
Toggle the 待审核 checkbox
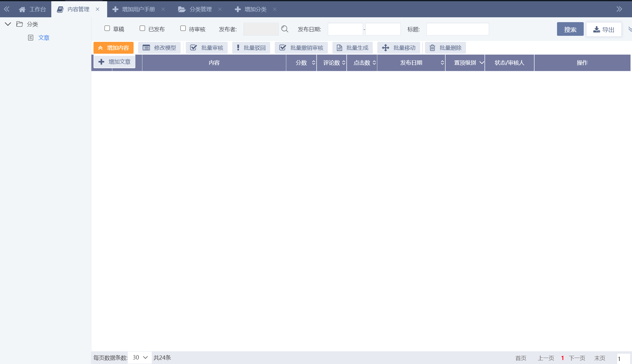(183, 29)
